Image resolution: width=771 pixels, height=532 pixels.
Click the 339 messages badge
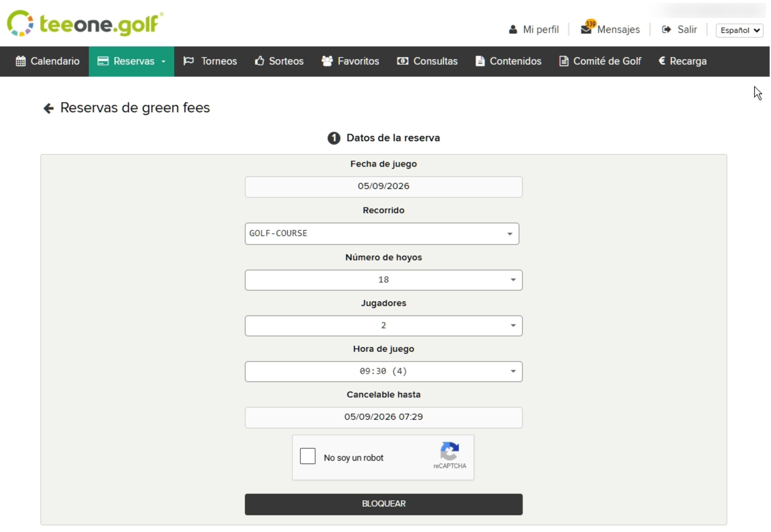(x=591, y=24)
